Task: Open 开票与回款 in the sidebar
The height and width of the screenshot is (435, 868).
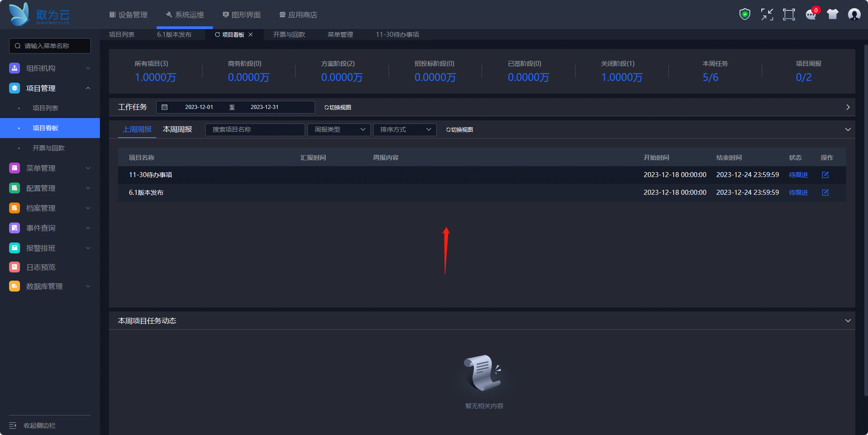Action: tap(49, 148)
